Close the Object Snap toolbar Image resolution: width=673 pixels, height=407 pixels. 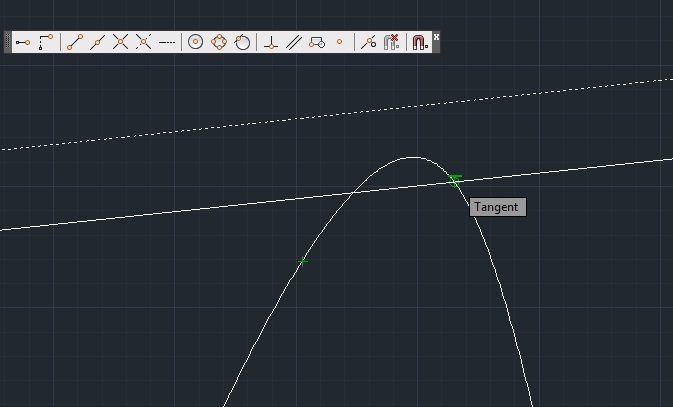437,37
